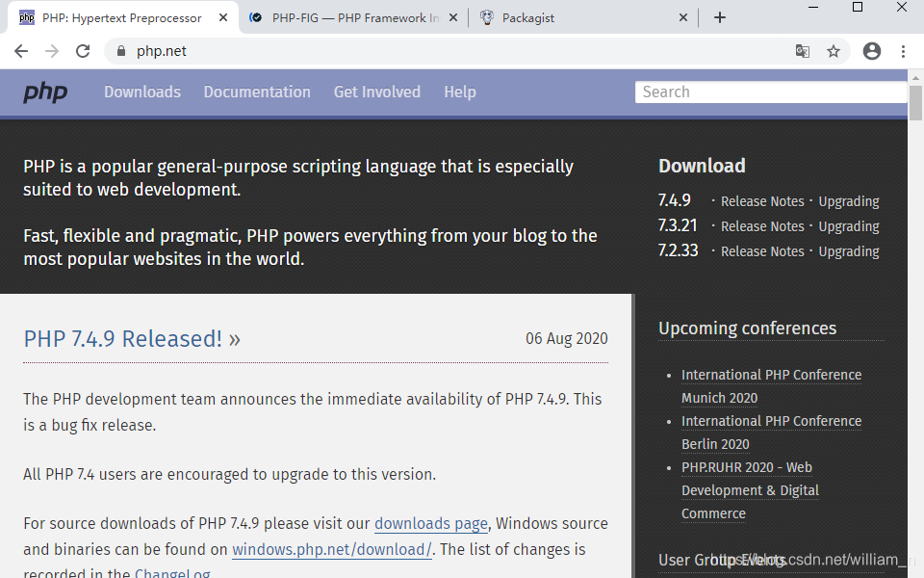Reload the php.net page
Screen dimensions: 924x578
(85, 50)
